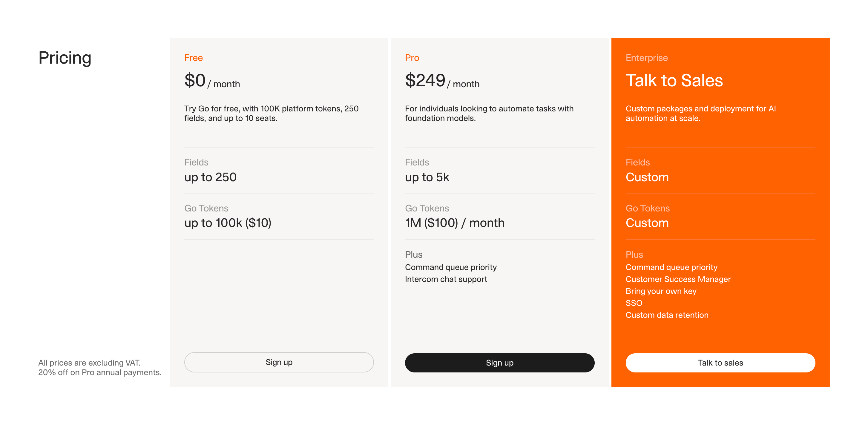Click the VAT and annual discount note
Viewport: 868px width, 425px height.
(x=100, y=367)
